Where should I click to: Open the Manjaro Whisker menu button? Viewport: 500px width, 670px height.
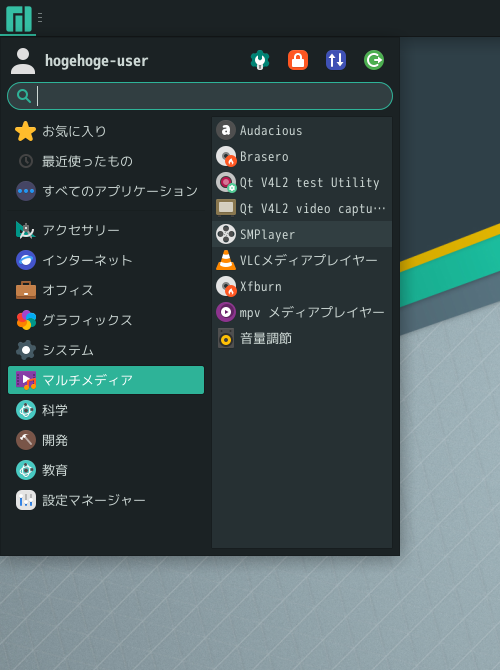tap(18, 18)
